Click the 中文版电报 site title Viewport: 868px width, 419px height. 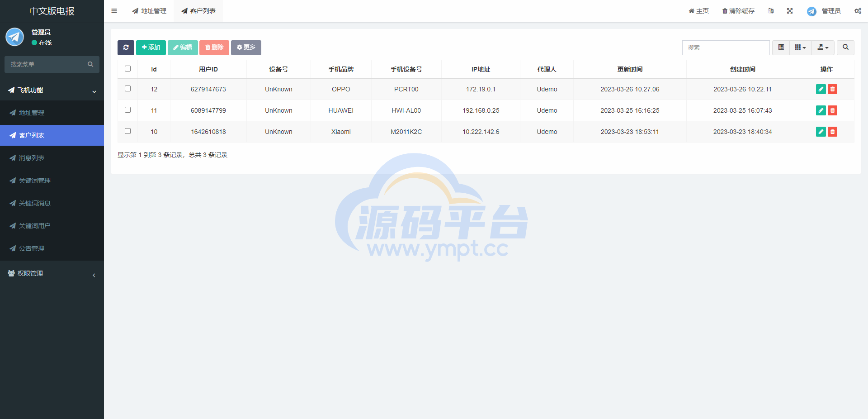[x=52, y=11]
